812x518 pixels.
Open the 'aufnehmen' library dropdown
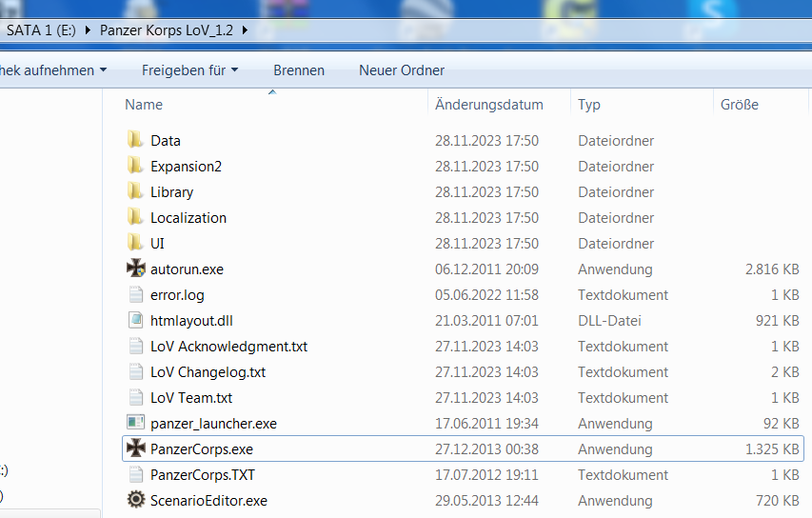54,70
